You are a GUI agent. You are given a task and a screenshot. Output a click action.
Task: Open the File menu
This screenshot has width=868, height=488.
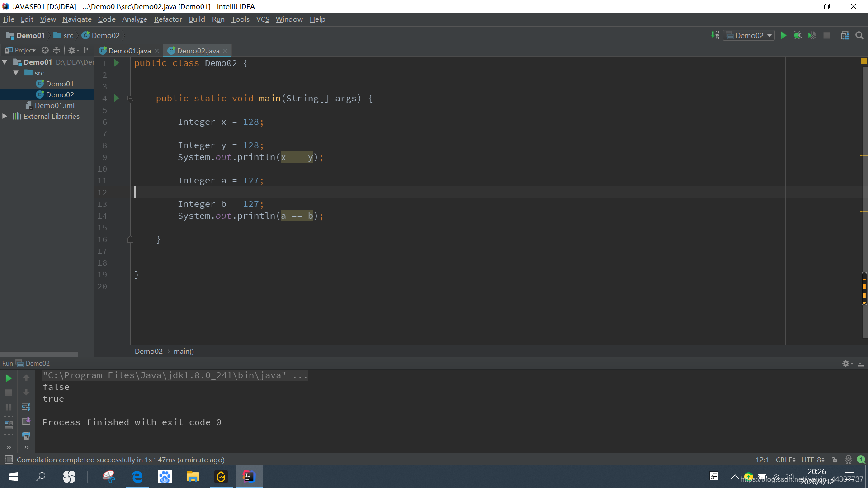[9, 19]
